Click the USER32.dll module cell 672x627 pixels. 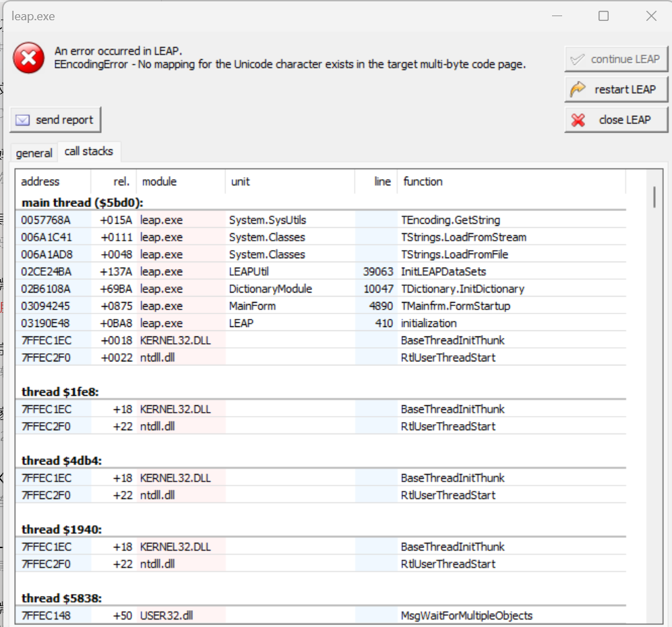tap(166, 616)
